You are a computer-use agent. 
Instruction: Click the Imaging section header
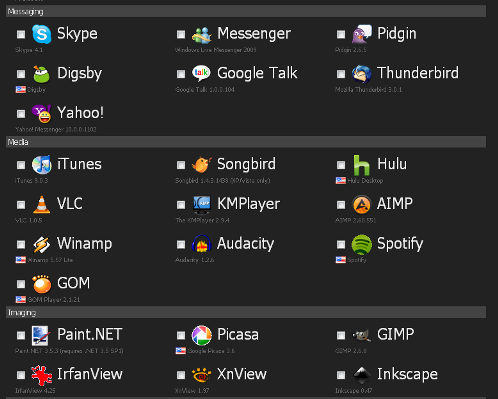coord(246,312)
